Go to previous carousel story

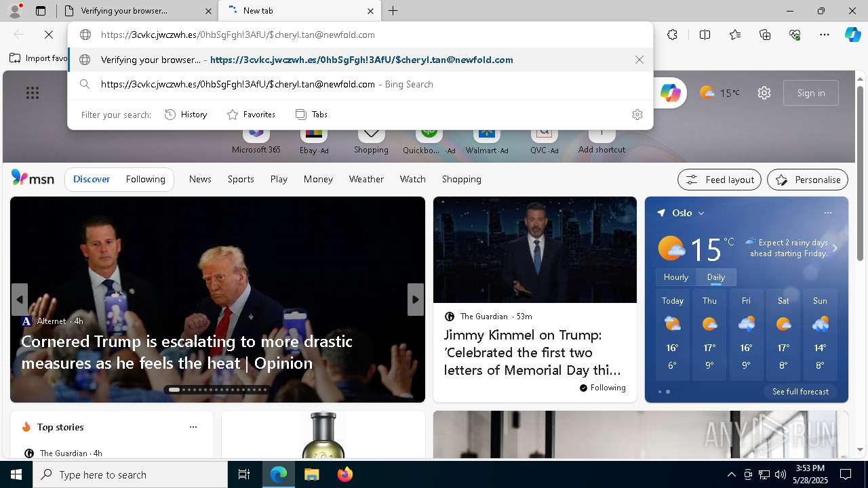click(x=20, y=300)
